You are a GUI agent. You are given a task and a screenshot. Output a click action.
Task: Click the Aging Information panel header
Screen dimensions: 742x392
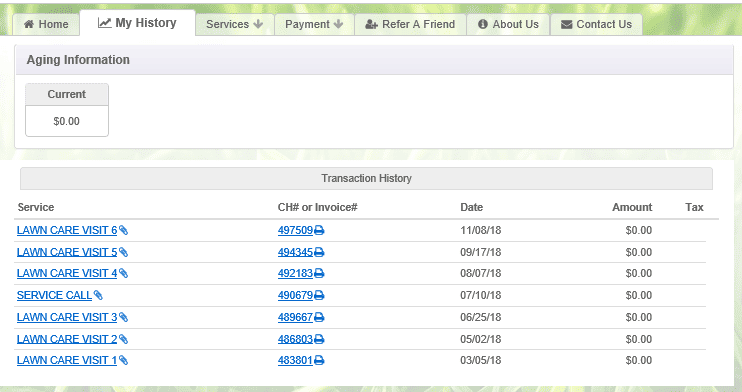pos(374,60)
